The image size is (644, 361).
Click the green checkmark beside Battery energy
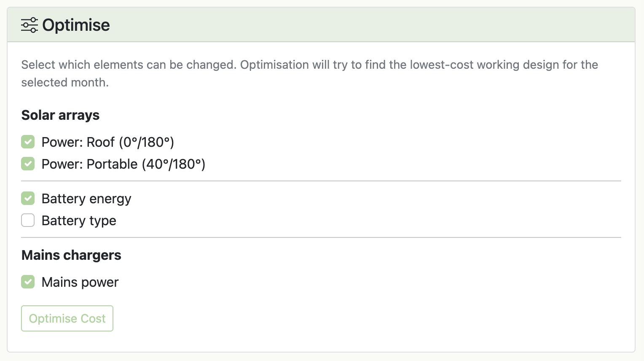[x=28, y=198]
